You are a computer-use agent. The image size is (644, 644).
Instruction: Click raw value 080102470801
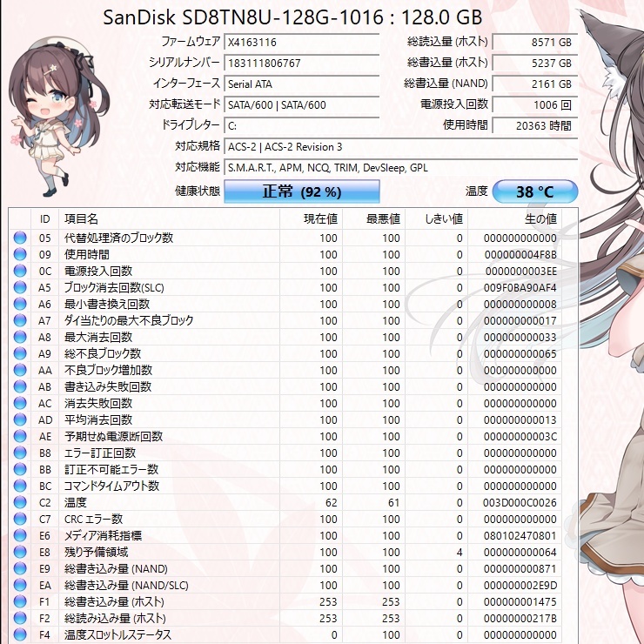click(520, 535)
